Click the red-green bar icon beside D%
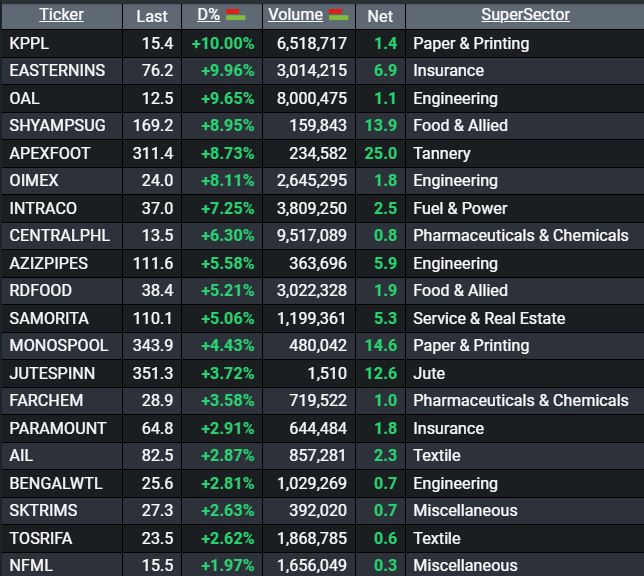Viewport: 644px width, 576px height. pyautogui.click(x=236, y=14)
